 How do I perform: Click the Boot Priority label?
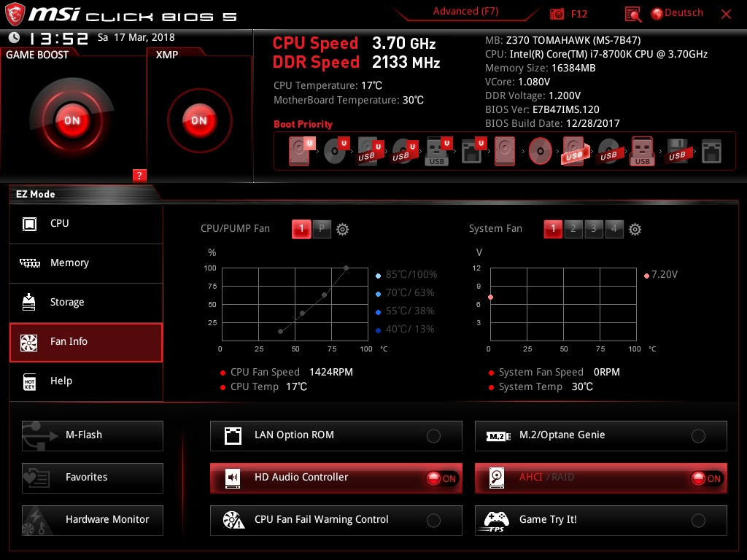point(303,124)
